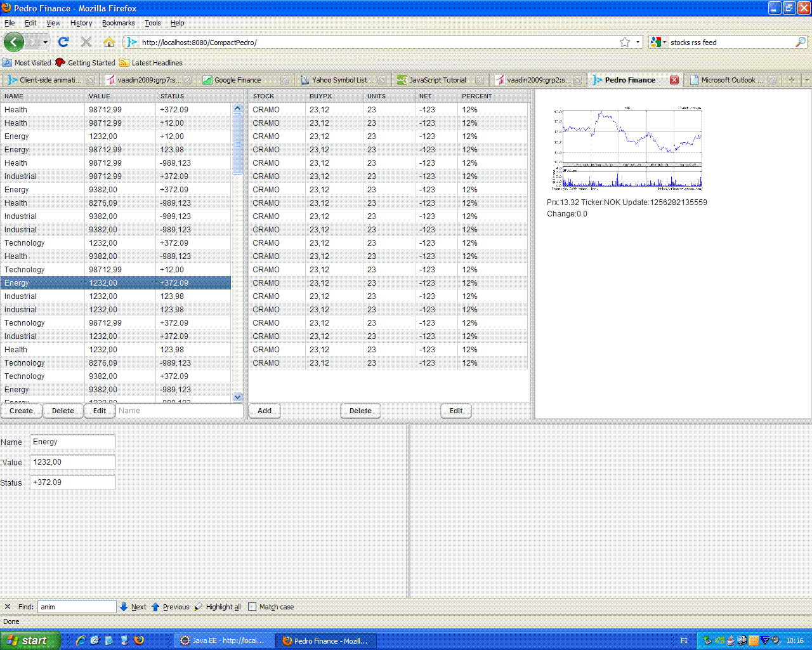This screenshot has height=650, width=812.
Task: Open the Home page icon
Action: 109,42
